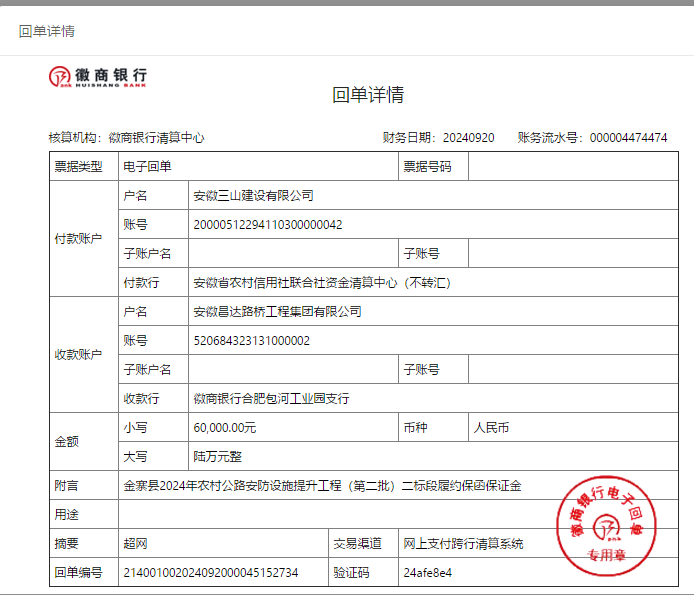Select payee name 安徽昌达路桥工程集团有限公司
This screenshot has height=595, width=694.
point(277,312)
